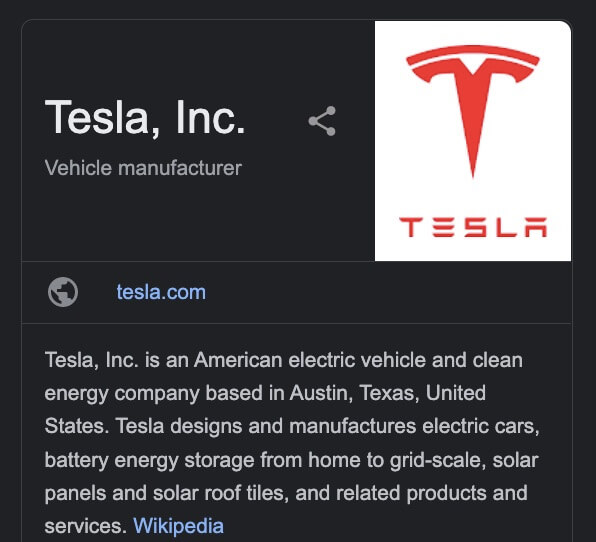596x542 pixels.
Task: Click 'United' at end of second line
Action: pyautogui.click(x=456, y=393)
